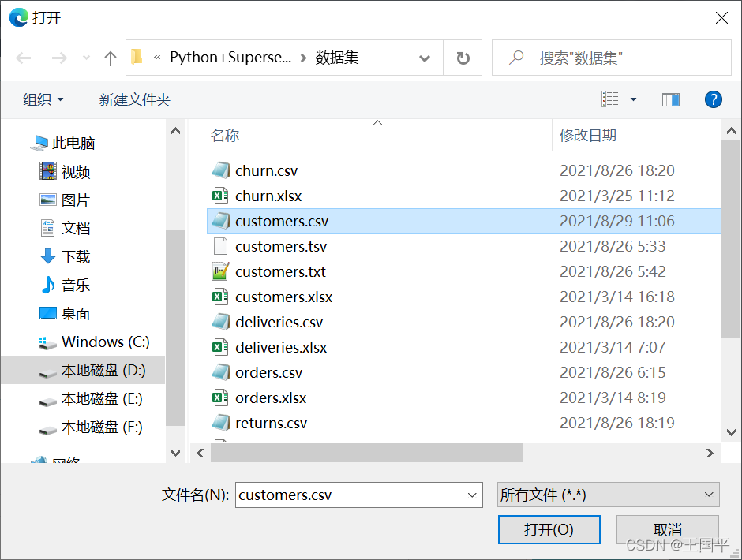Select the customers.txt file icon
This screenshot has width=742, height=560.
(220, 272)
